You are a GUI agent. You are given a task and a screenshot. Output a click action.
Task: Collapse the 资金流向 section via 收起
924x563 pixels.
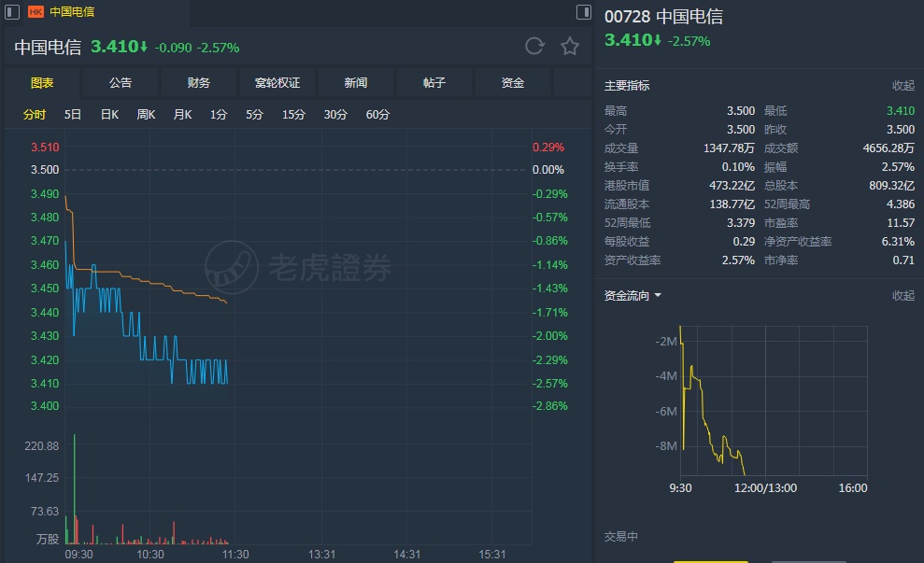(903, 296)
